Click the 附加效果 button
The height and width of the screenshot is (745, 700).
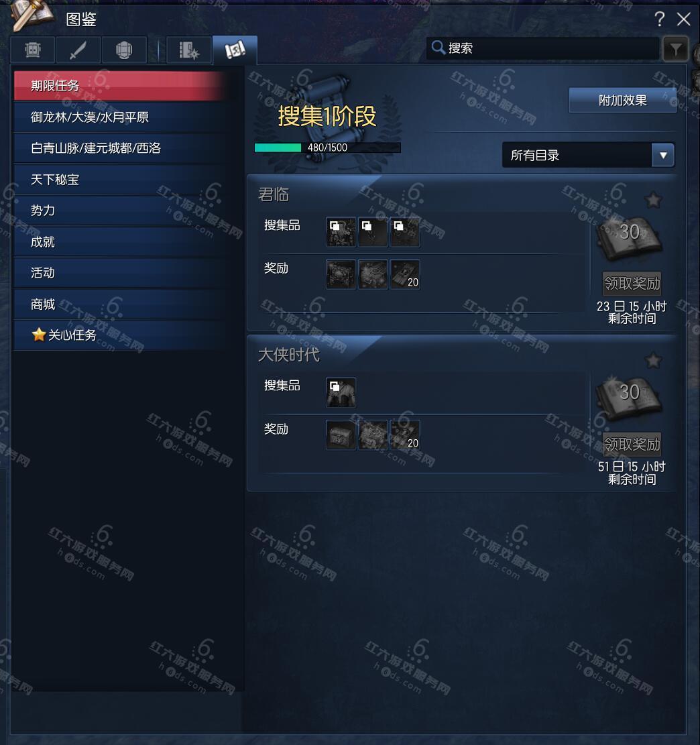pyautogui.click(x=622, y=101)
